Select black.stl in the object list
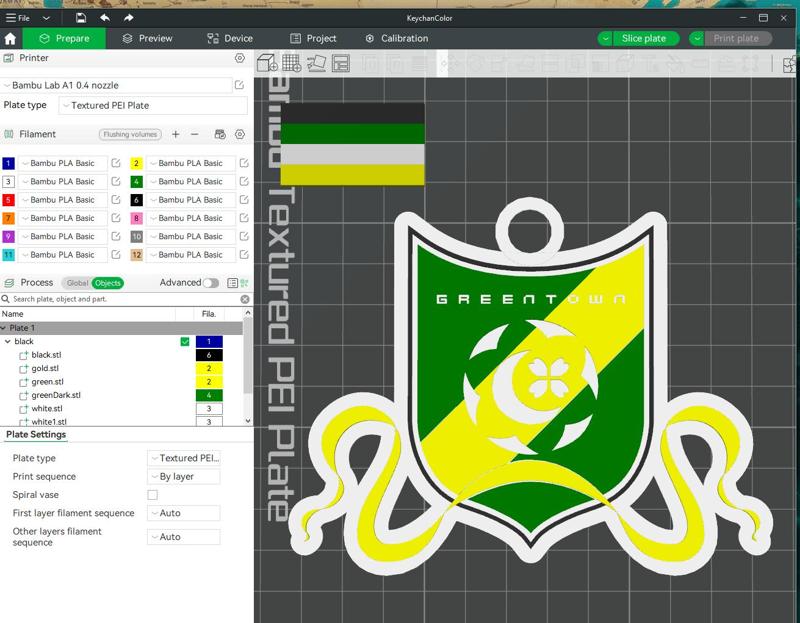The height and width of the screenshot is (623, 800). click(46, 355)
